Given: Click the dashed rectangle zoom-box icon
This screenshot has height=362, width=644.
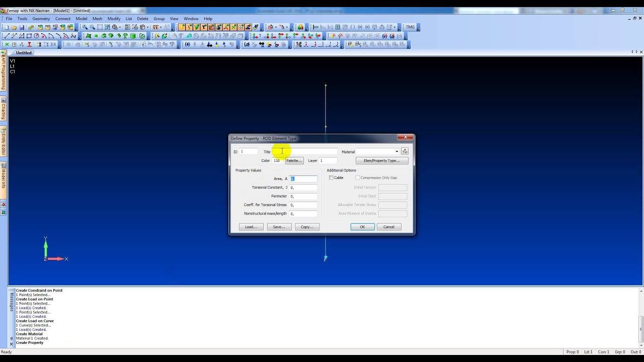Looking at the screenshot, I should pyautogui.click(x=100, y=27).
